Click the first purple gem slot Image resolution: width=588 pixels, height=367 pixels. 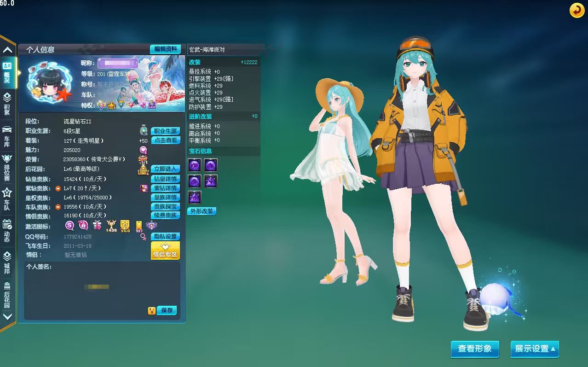[195, 165]
